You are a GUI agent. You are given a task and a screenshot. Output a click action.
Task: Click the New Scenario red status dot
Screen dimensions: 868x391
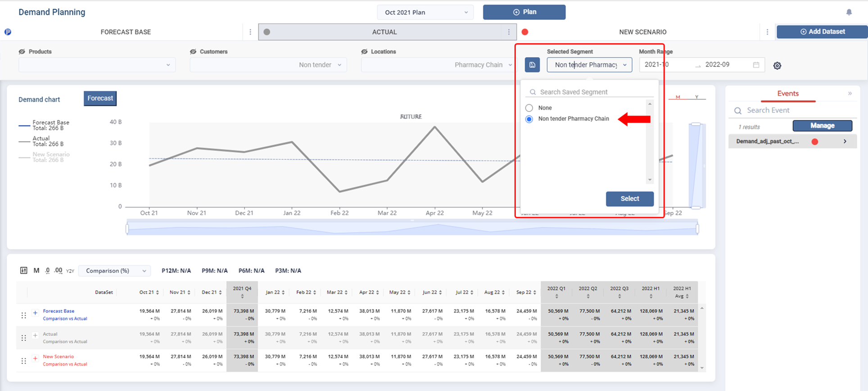pos(524,32)
